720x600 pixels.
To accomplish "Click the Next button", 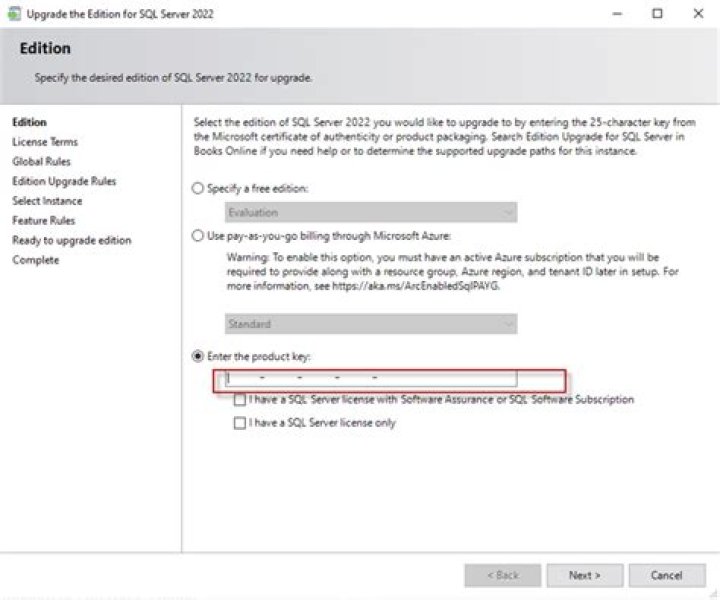I will (585, 575).
